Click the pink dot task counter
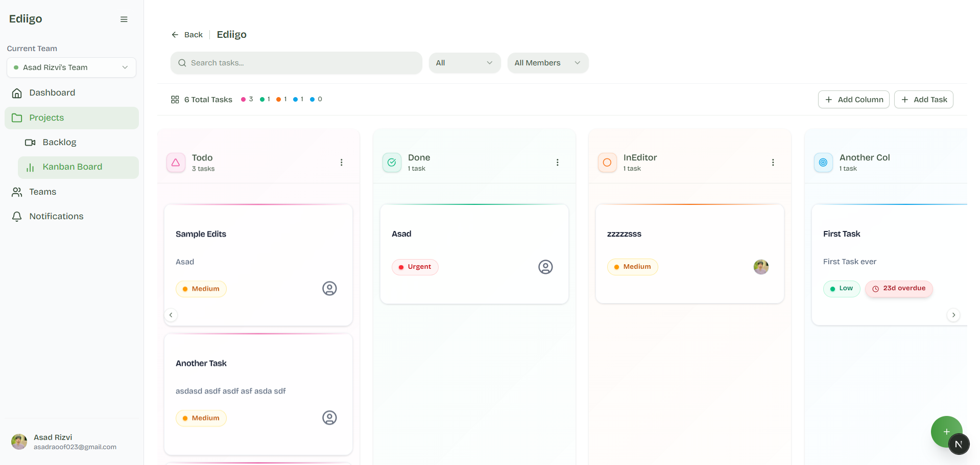Viewport: 980px width, 465px height. click(247, 99)
